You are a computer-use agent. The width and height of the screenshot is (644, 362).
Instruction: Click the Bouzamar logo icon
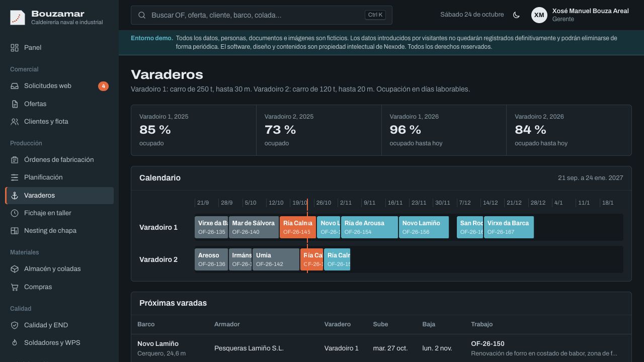pyautogui.click(x=18, y=18)
